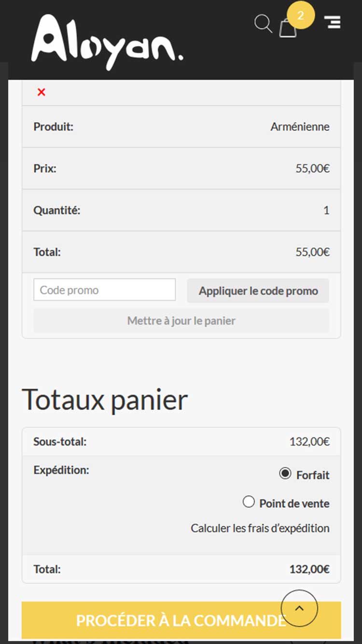Select the Forfait shipping radio button
This screenshot has width=362, height=644.
pyautogui.click(x=285, y=474)
